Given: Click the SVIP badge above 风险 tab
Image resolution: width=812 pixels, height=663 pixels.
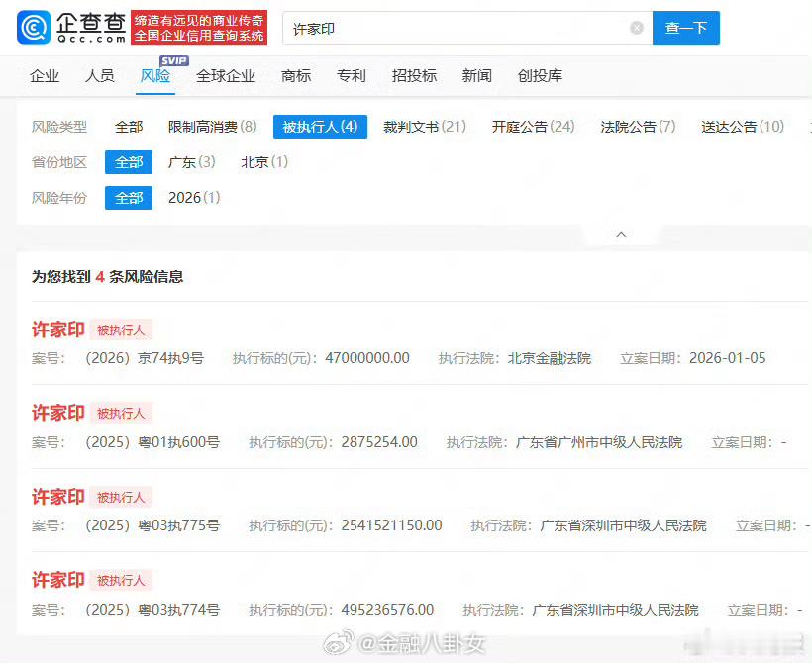Looking at the screenshot, I should pyautogui.click(x=173, y=61).
